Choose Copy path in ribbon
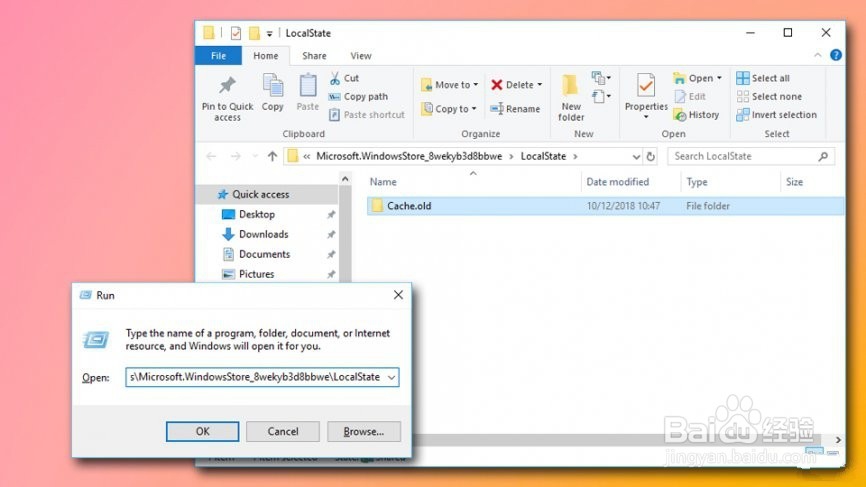Viewport: 866px width, 487px height. (358, 97)
